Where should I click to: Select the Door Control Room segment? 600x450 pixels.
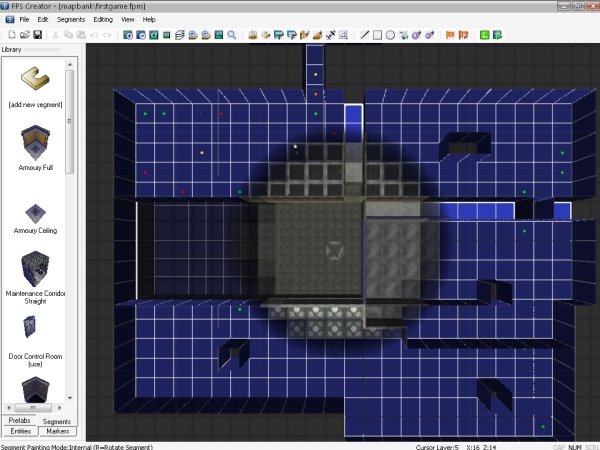click(x=35, y=341)
